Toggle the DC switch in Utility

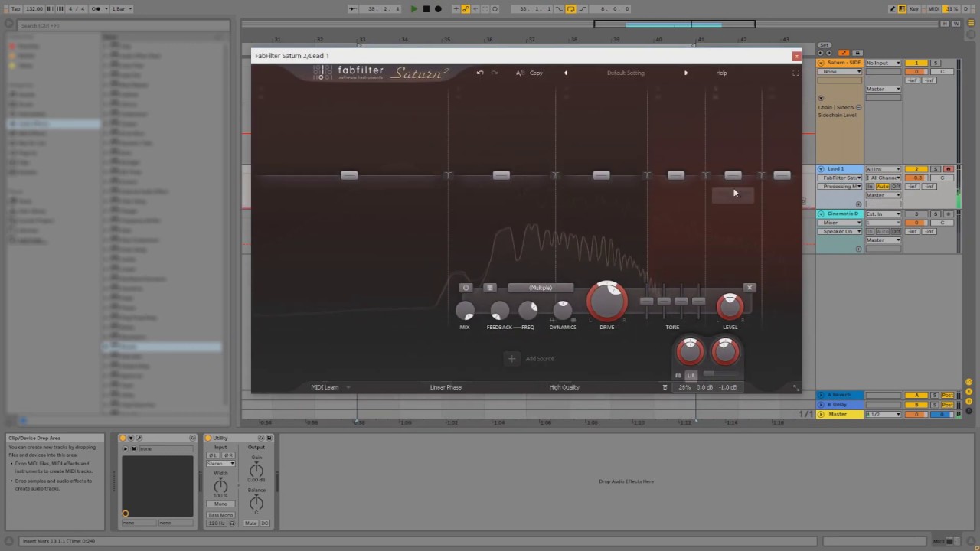265,523
